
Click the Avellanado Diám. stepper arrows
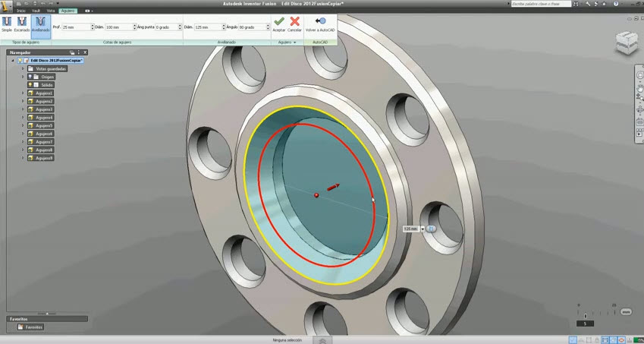pos(225,27)
